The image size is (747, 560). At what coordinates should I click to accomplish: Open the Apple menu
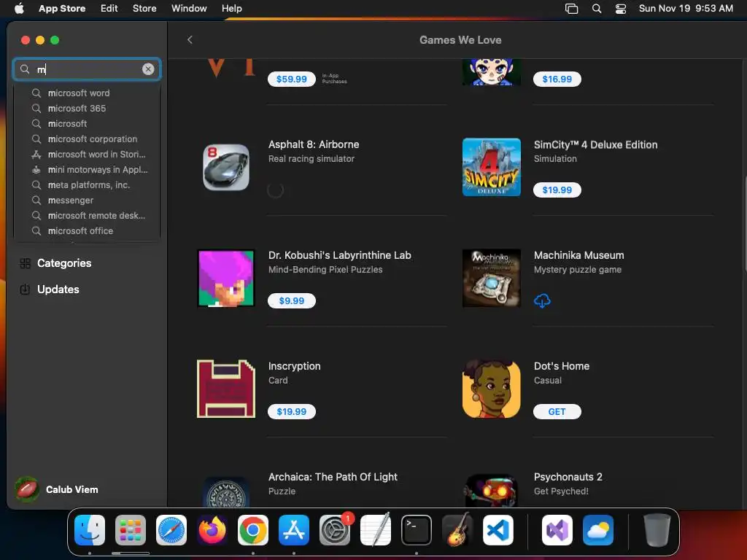click(x=19, y=8)
